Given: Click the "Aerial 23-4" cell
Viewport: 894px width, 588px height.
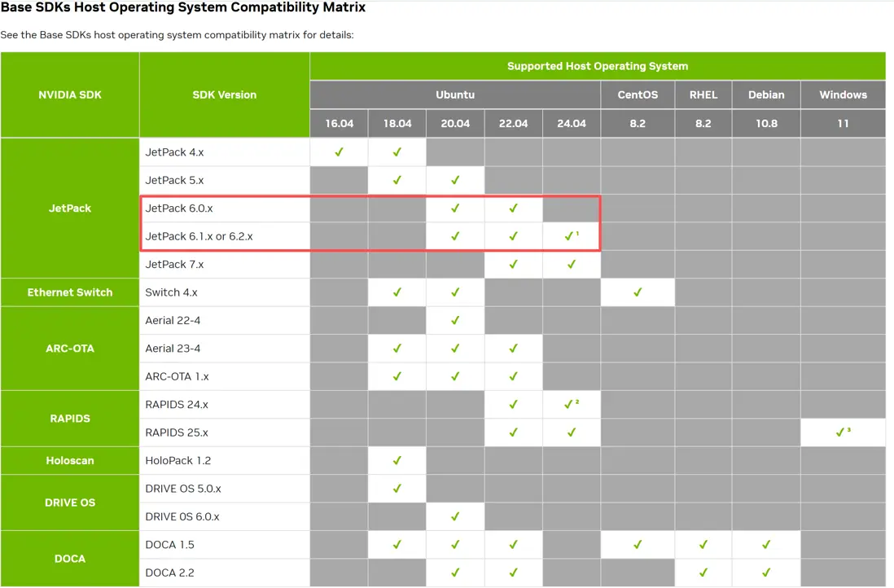Looking at the screenshot, I should pos(225,349).
